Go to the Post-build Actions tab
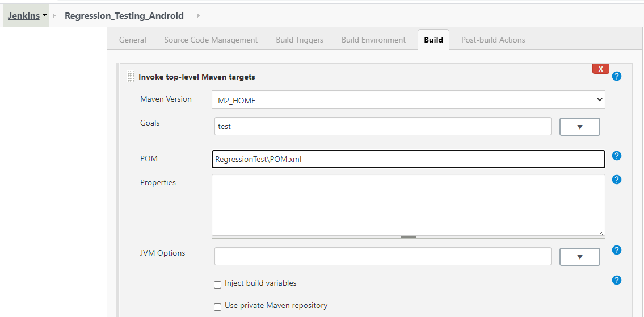This screenshot has height=317, width=644. [493, 40]
